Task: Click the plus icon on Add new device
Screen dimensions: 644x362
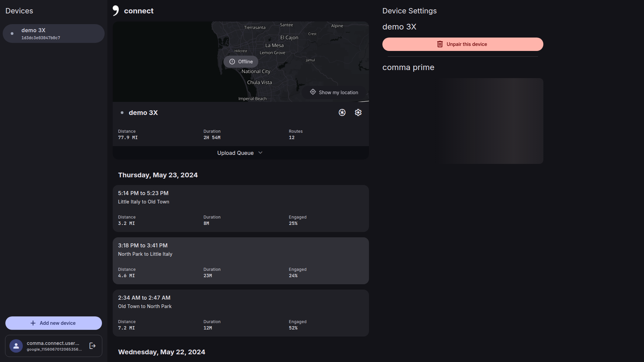Action: point(33,323)
